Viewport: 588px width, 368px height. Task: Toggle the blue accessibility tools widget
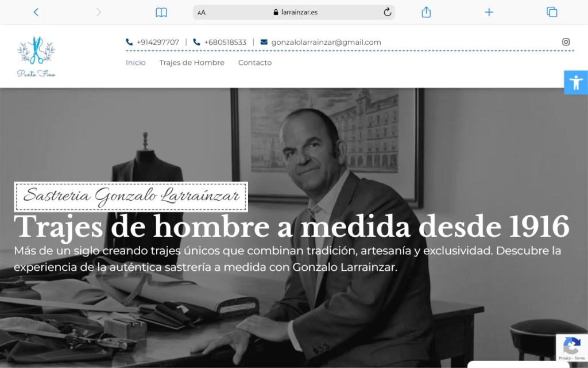(576, 82)
